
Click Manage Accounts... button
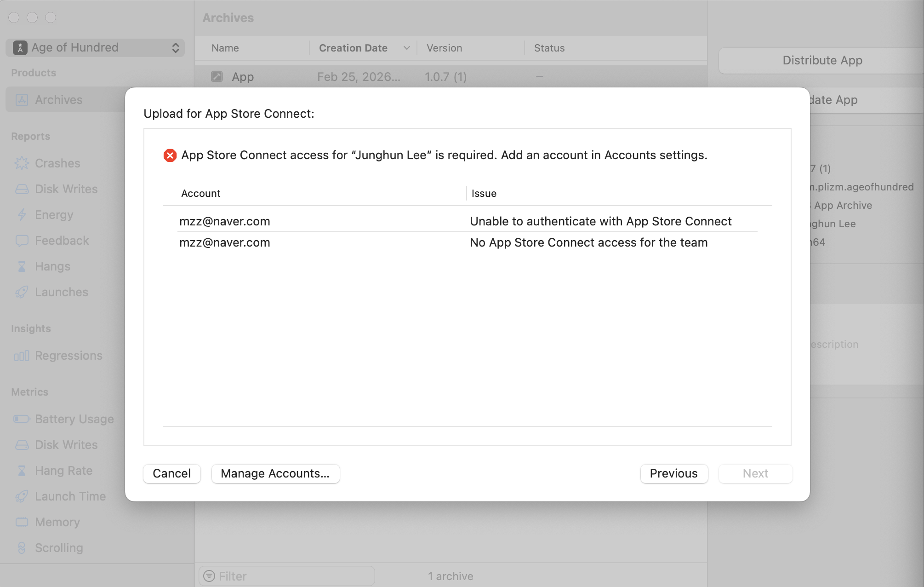tap(275, 473)
